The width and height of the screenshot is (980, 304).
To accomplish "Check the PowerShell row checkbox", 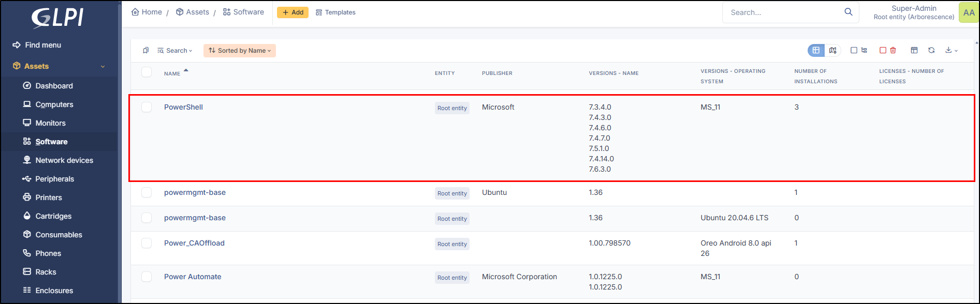I will click(x=147, y=107).
